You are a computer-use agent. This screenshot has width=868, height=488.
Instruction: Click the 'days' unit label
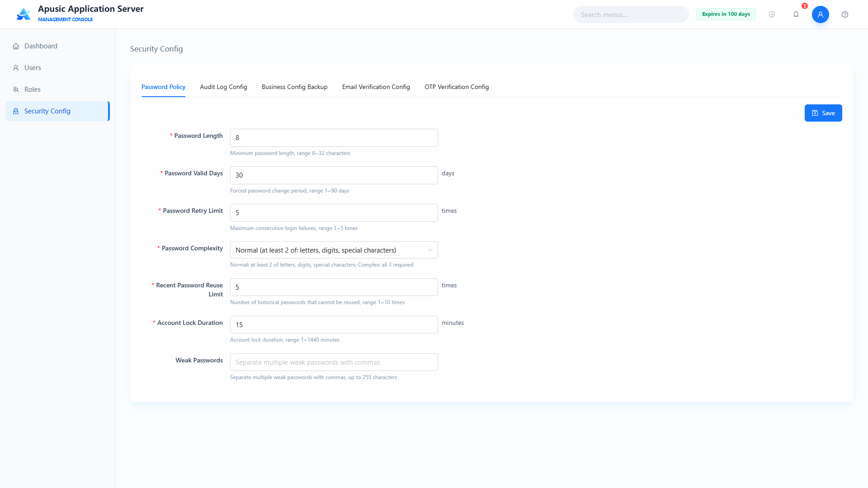pyautogui.click(x=448, y=174)
